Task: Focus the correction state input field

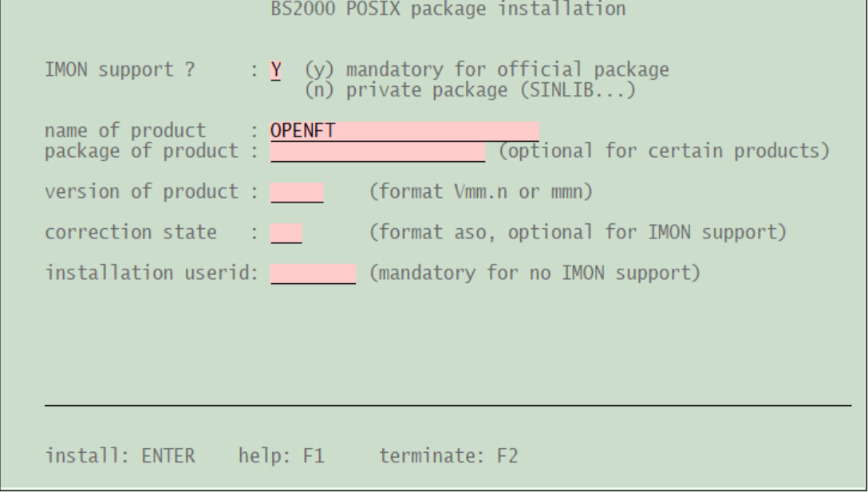Action: [x=286, y=234]
